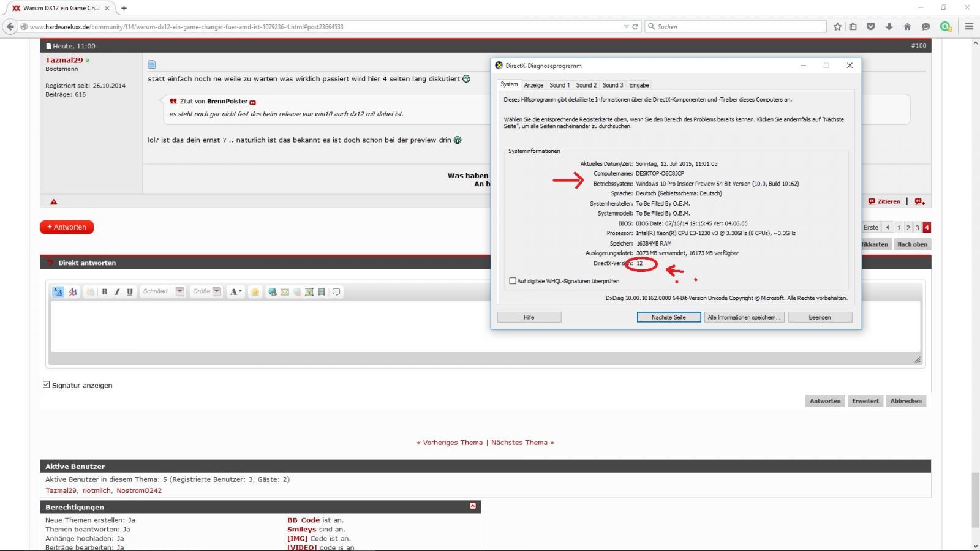
Task: Click post number #100 link
Action: tap(918, 46)
